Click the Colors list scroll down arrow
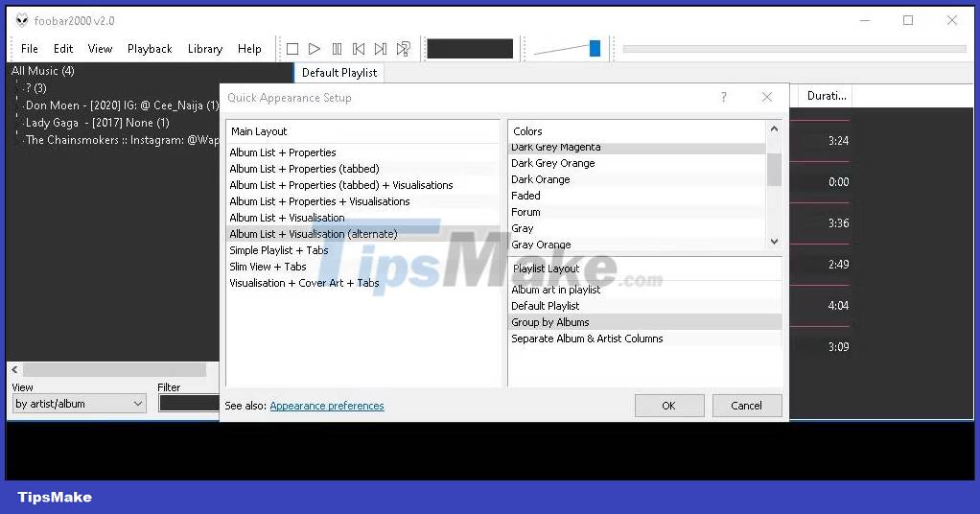 pyautogui.click(x=775, y=242)
